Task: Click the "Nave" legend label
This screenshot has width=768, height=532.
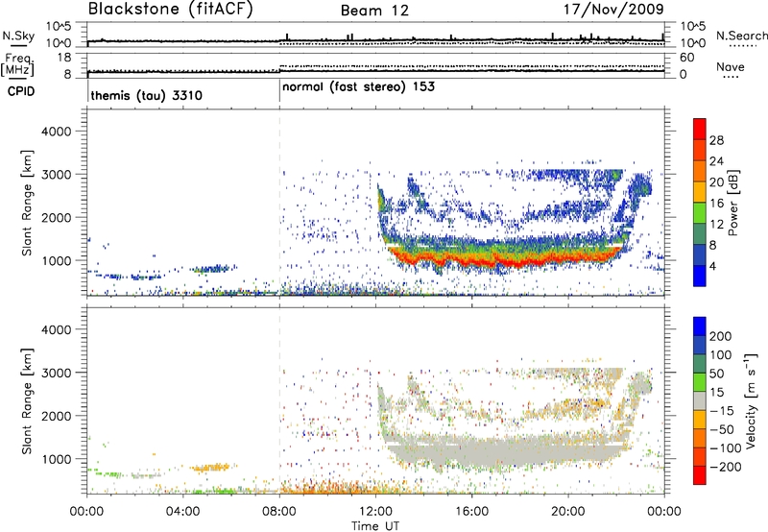Action: pos(731,67)
